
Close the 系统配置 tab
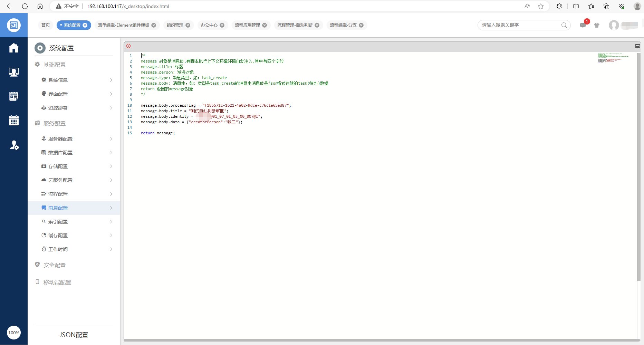coord(85,25)
